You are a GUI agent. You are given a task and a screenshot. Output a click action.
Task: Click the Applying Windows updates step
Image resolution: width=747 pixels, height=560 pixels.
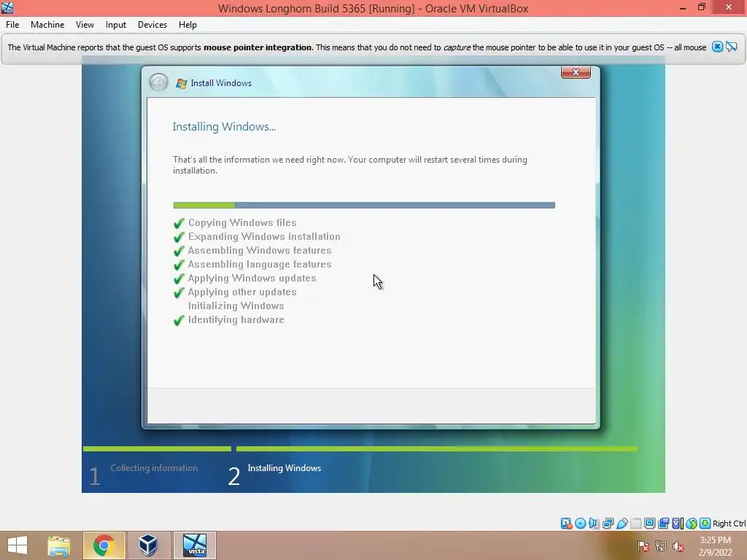tap(252, 278)
